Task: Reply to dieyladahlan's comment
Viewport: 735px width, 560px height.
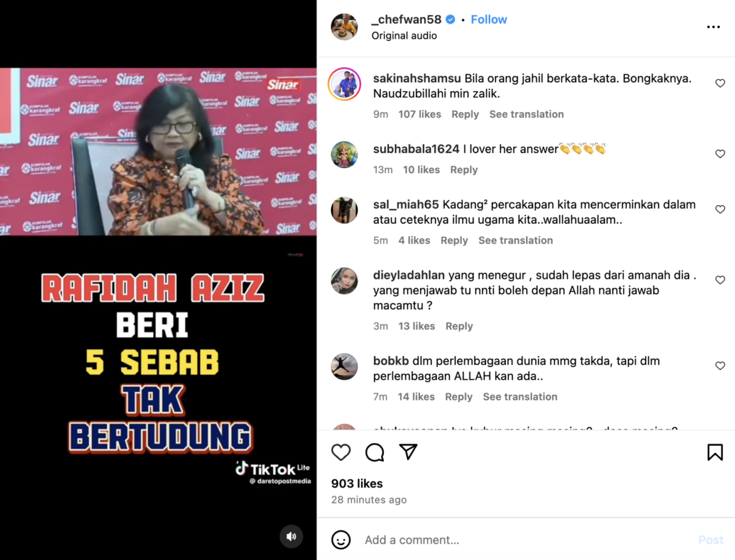Action: coord(459,326)
